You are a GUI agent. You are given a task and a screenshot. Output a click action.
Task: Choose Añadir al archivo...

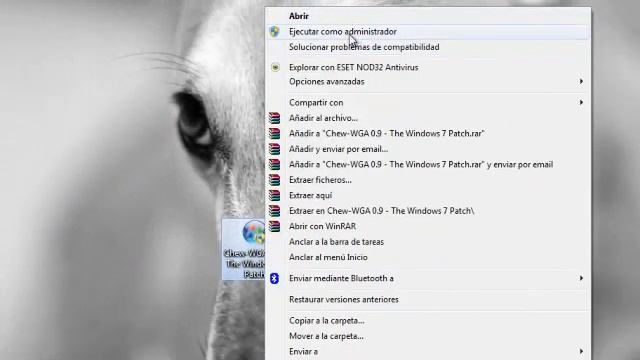pyautogui.click(x=323, y=118)
